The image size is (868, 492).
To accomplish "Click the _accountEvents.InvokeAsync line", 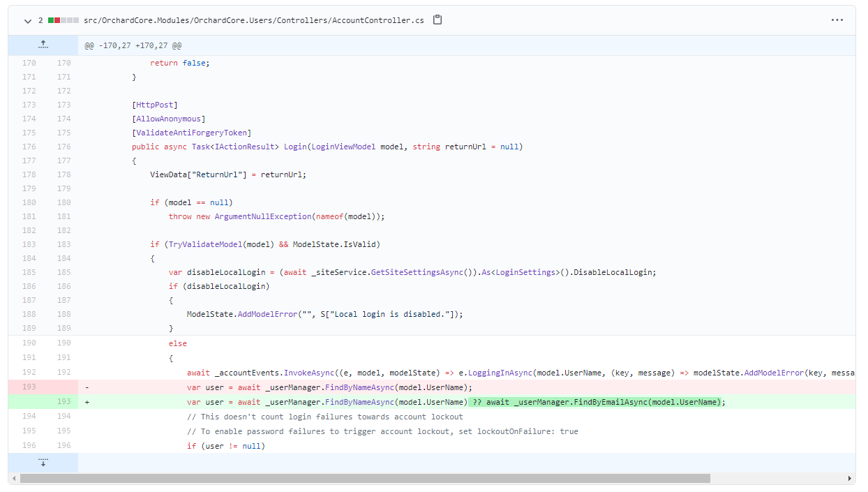I will [521, 373].
